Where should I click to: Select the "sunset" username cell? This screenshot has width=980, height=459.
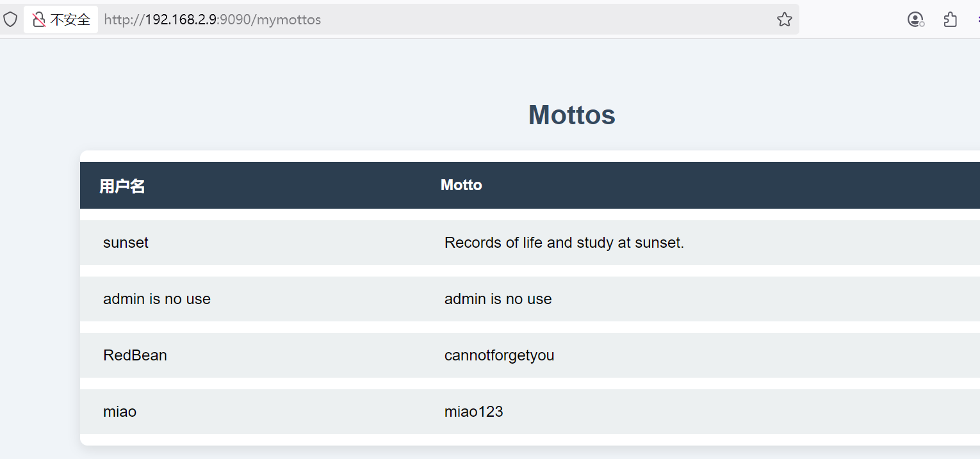coord(126,243)
